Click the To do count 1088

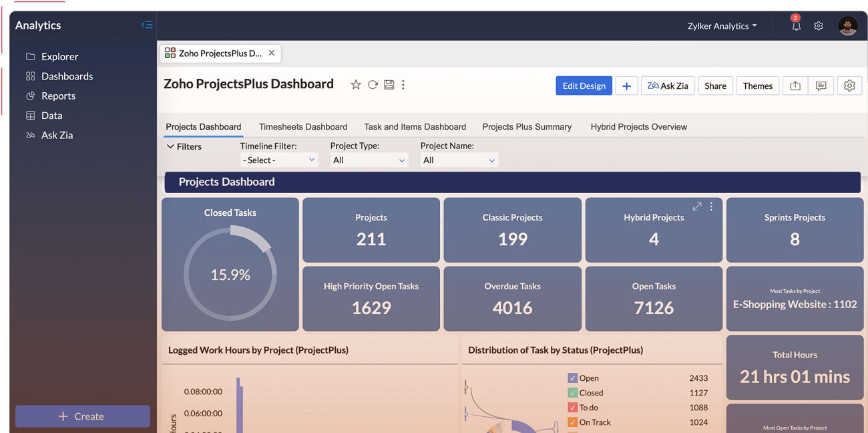(698, 408)
